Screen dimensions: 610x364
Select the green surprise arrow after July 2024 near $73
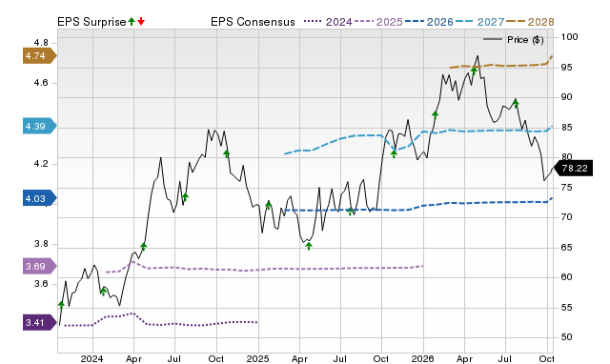185,197
